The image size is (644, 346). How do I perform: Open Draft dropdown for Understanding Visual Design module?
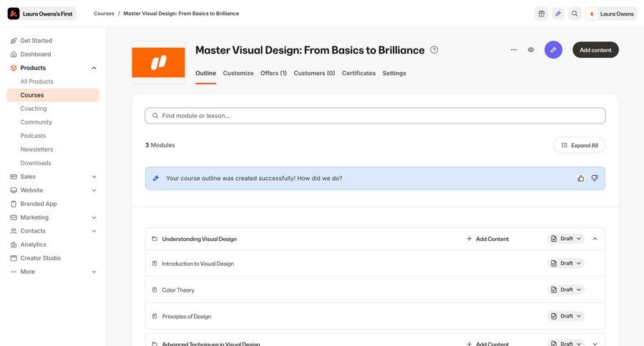565,239
